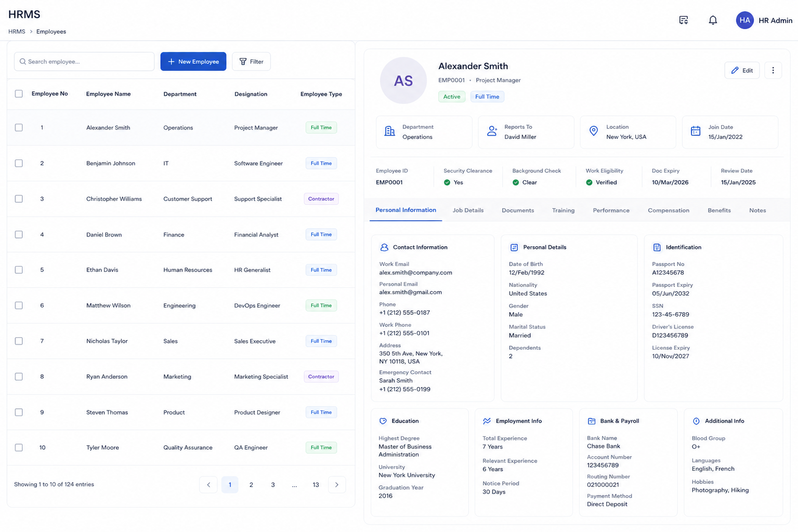
Task: Click the New Employee button
Action: point(193,61)
